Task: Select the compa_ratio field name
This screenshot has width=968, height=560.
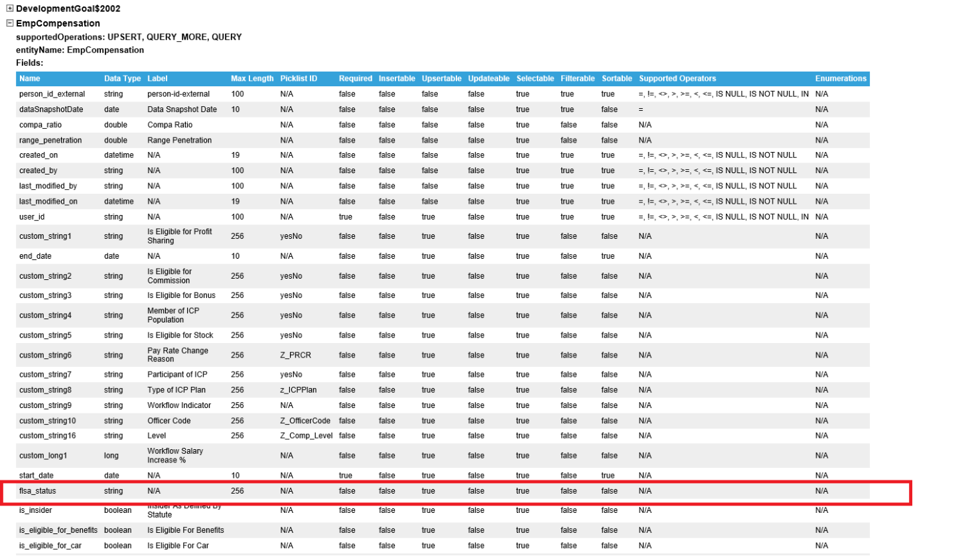Action: (x=40, y=125)
